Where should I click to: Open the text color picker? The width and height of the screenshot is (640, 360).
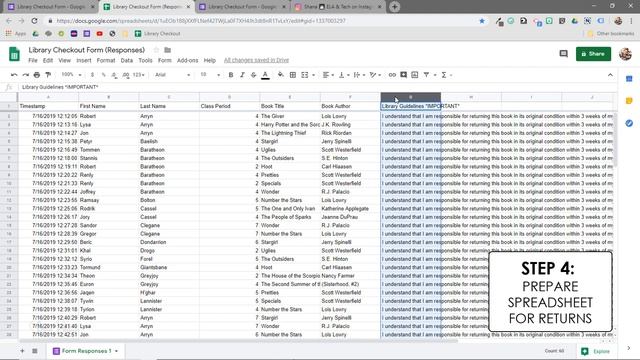[265, 75]
